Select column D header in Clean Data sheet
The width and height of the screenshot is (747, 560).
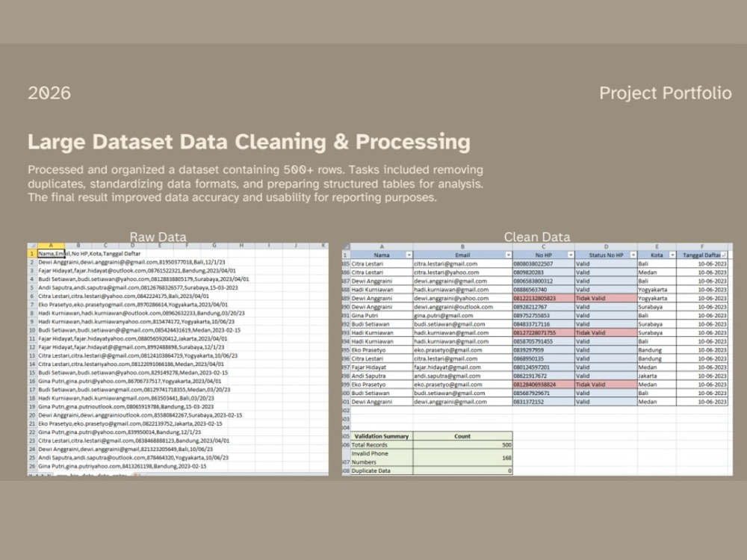[x=606, y=246]
